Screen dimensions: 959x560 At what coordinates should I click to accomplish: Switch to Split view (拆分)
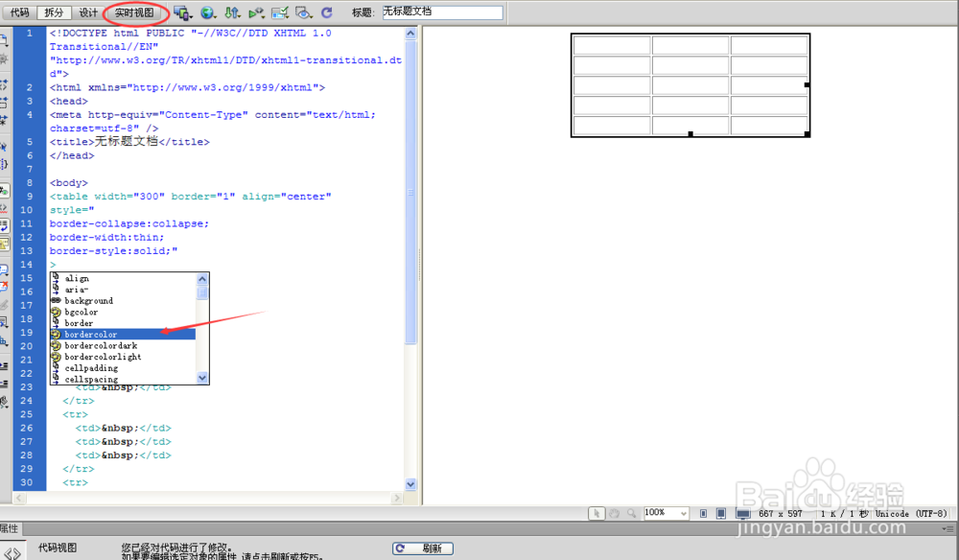(54, 12)
